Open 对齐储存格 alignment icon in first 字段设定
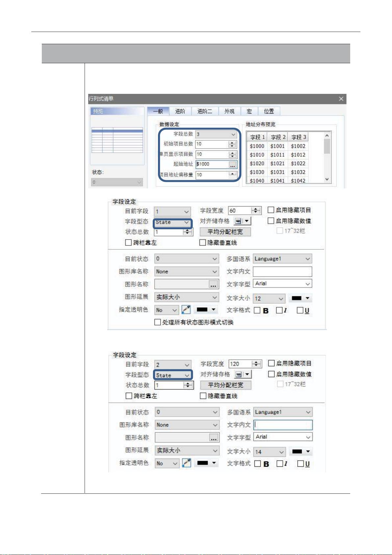392x555 pixels. click(242, 221)
